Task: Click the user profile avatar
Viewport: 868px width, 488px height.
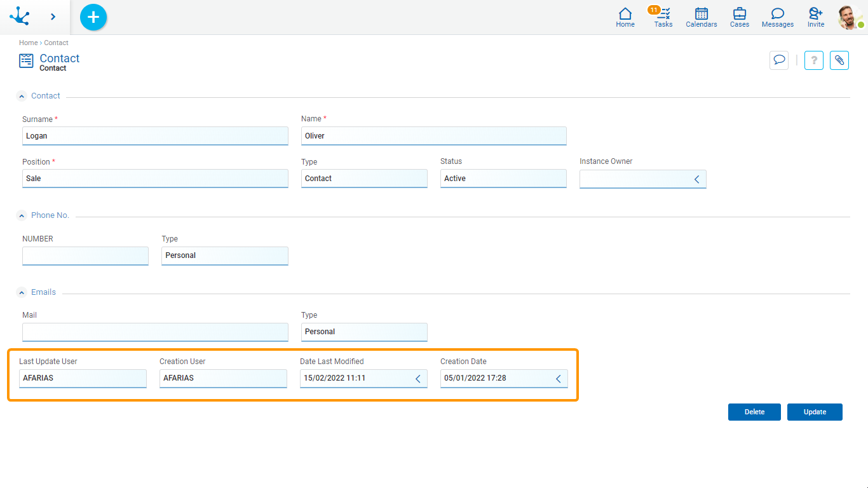Action: pos(849,17)
